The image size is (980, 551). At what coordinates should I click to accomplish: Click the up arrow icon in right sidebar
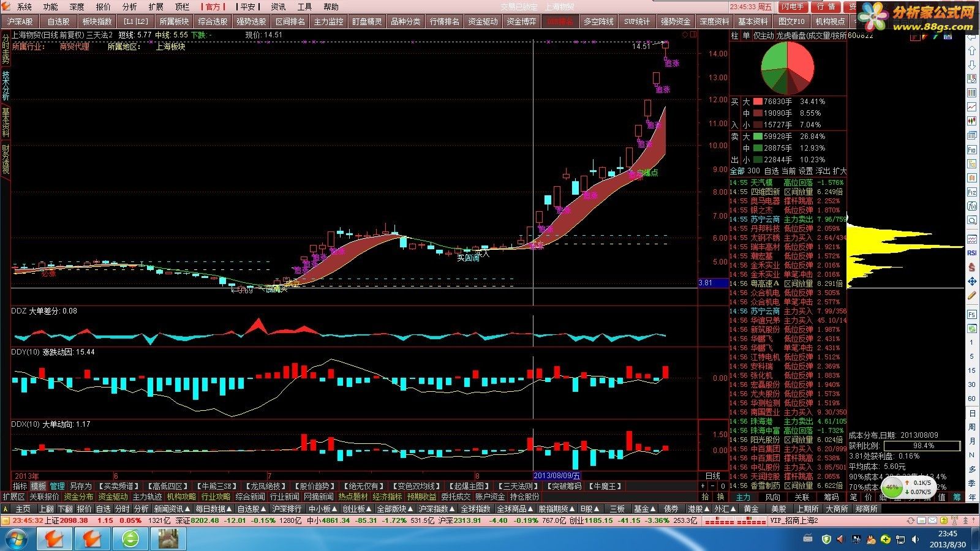pos(971,51)
